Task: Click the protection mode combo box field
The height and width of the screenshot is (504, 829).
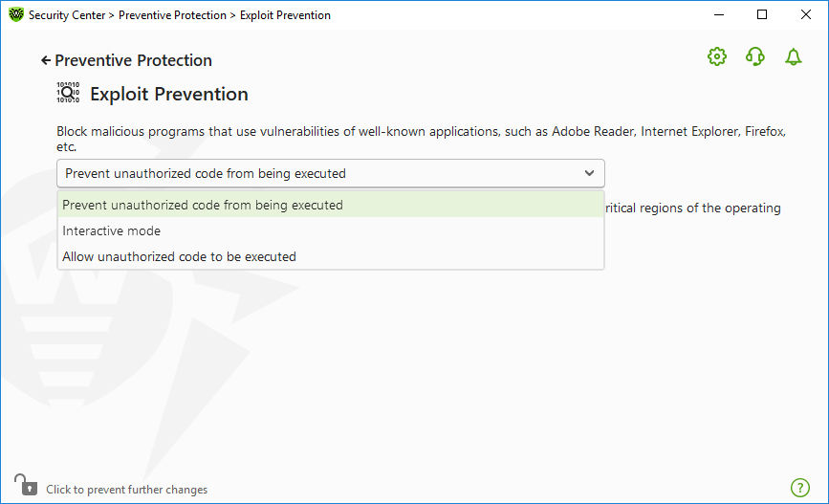Action: [331, 173]
